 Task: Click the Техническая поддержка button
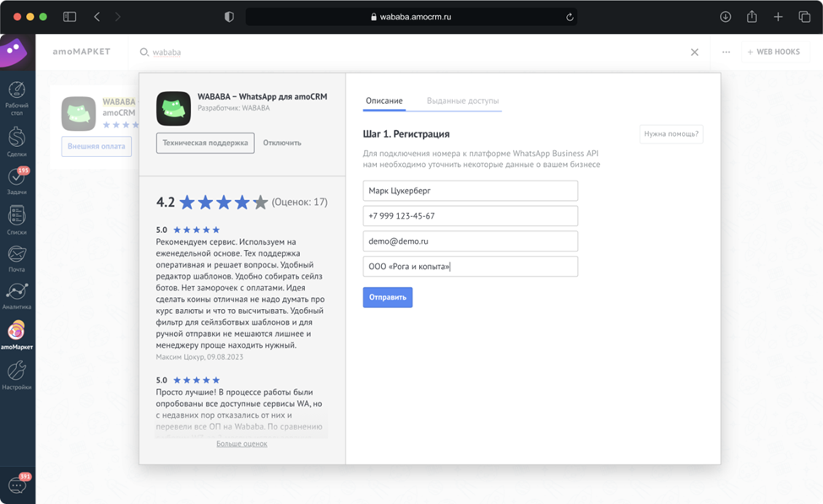pyautogui.click(x=205, y=143)
